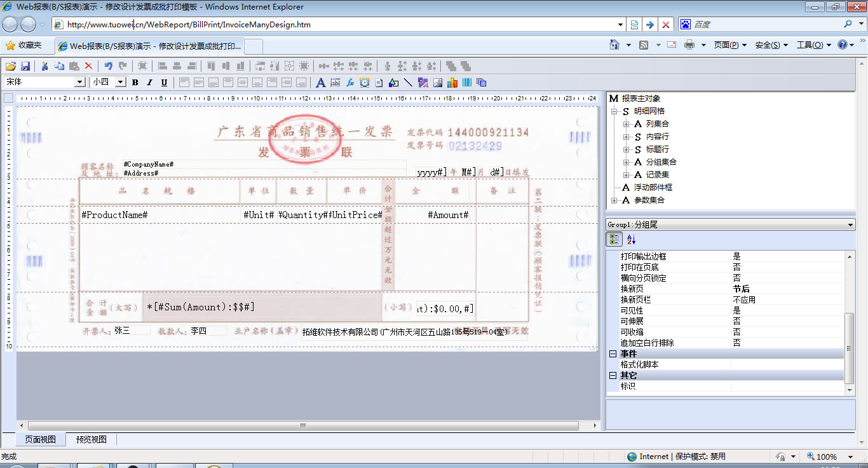Click the scissors Cut icon

(x=45, y=66)
